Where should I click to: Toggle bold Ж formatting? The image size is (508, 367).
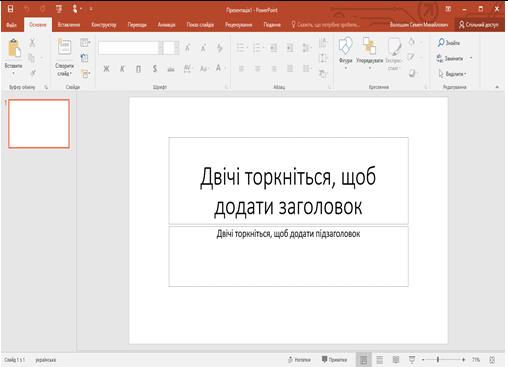point(106,69)
